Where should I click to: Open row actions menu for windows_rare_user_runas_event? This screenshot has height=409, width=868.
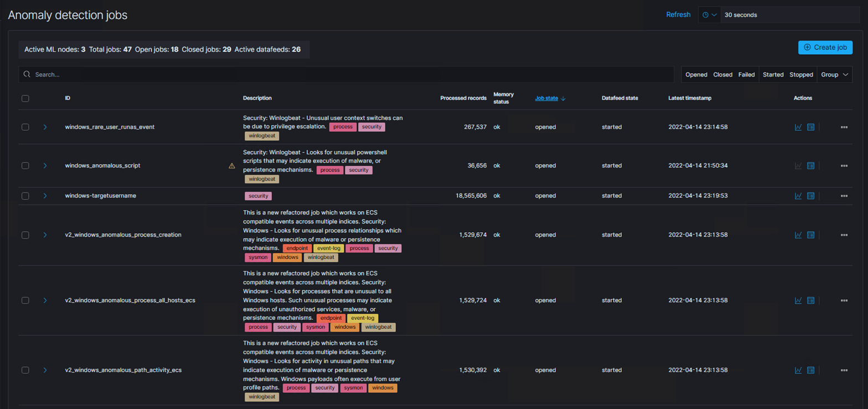pyautogui.click(x=844, y=127)
